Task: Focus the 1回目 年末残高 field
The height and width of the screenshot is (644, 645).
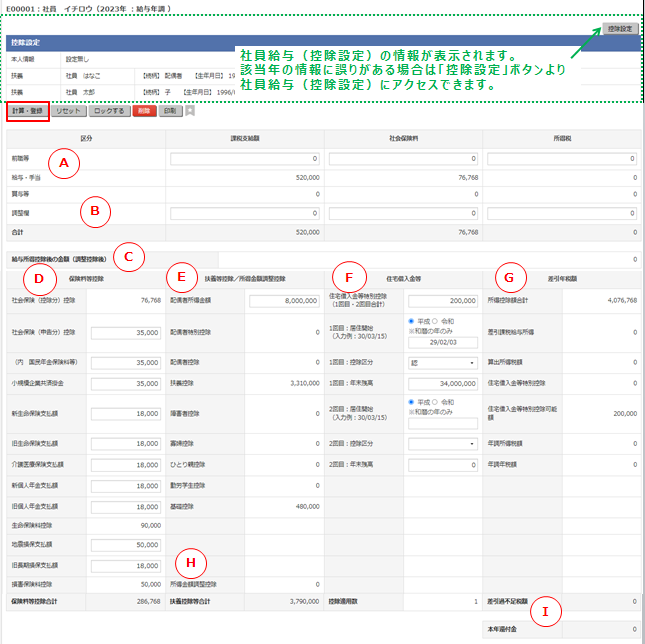Action: click(x=441, y=382)
